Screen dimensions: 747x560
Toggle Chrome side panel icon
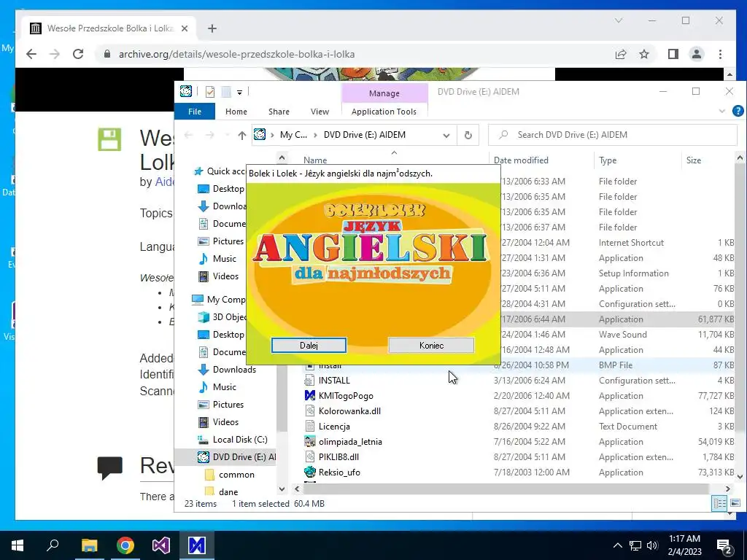pos(673,54)
